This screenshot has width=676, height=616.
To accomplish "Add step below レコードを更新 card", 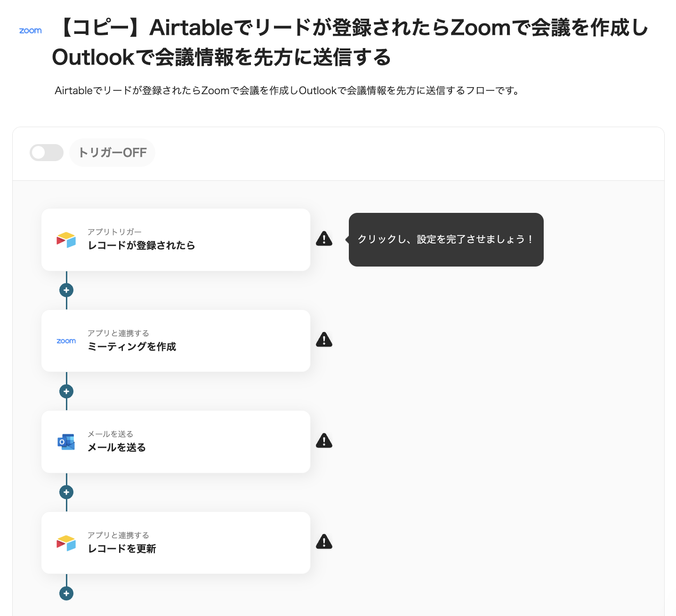I will (66, 593).
